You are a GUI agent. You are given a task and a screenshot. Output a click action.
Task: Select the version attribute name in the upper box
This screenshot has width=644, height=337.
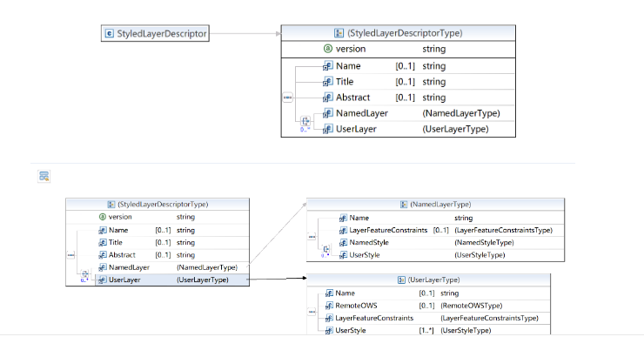(351, 49)
